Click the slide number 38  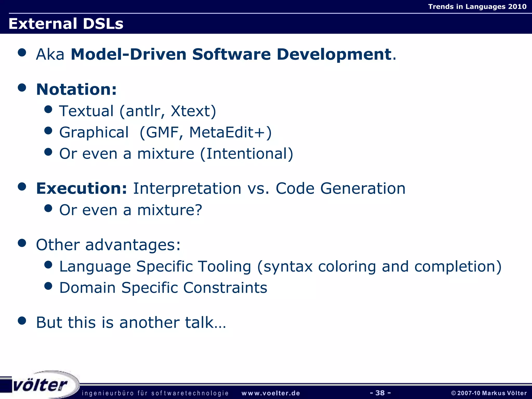coord(380,393)
